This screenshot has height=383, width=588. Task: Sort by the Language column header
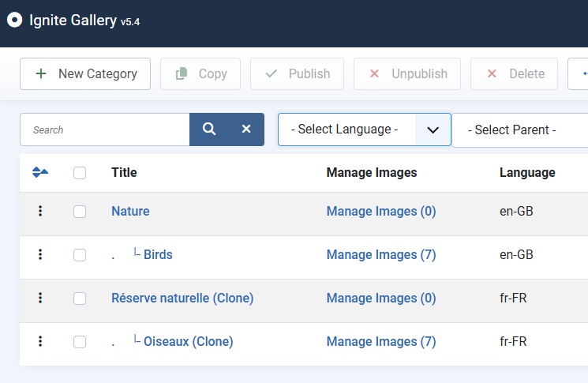[527, 172]
